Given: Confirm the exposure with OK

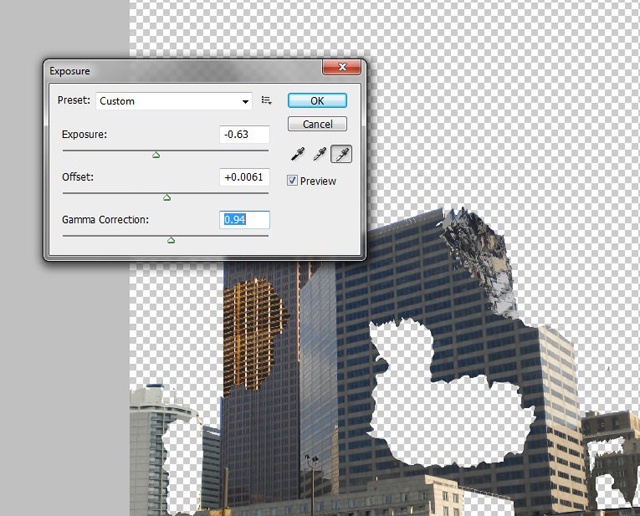Looking at the screenshot, I should coord(317,101).
